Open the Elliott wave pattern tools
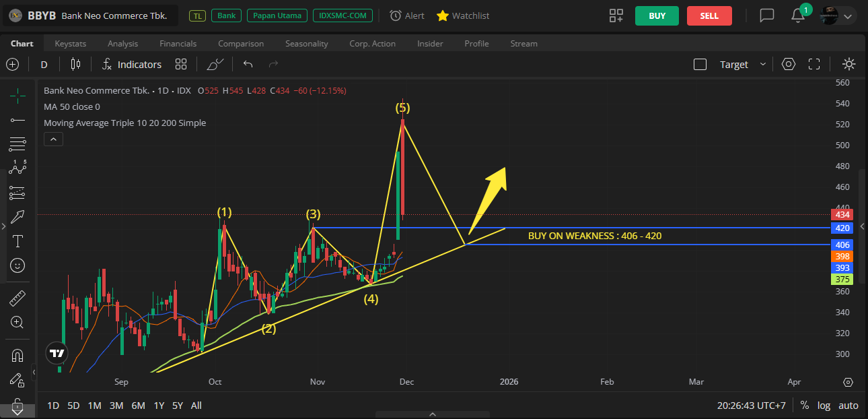The image size is (868, 419). [x=17, y=168]
